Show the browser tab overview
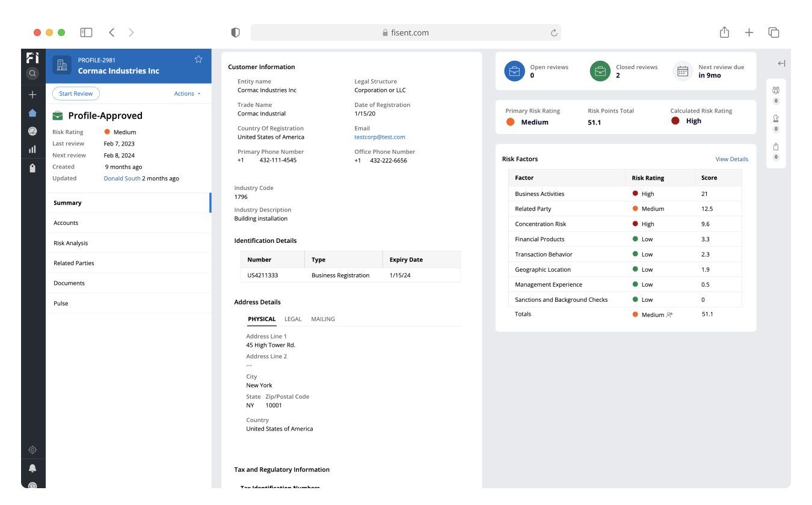 click(774, 32)
